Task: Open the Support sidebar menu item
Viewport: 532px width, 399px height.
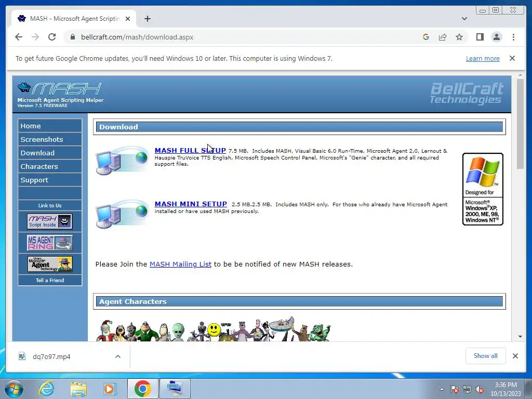Action: [50, 180]
